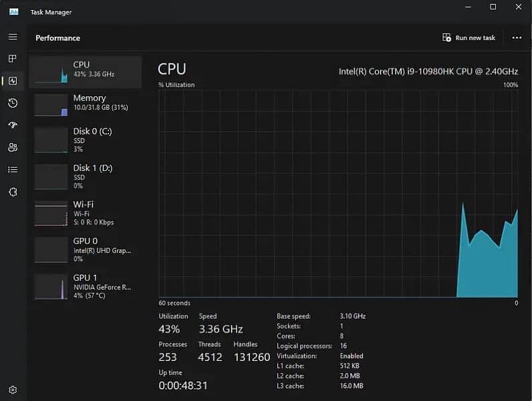The width and height of the screenshot is (532, 401).
Task: Go to the Processes page icon
Action: pyautogui.click(x=13, y=59)
